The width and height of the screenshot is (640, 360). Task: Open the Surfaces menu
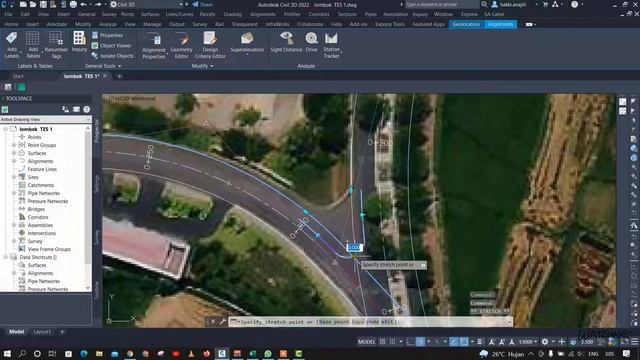click(x=150, y=14)
